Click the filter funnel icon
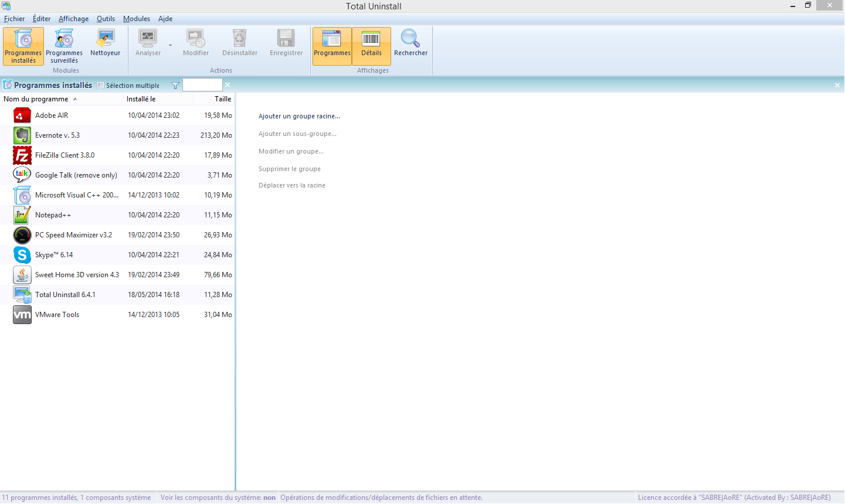This screenshot has width=845, height=504. (175, 86)
